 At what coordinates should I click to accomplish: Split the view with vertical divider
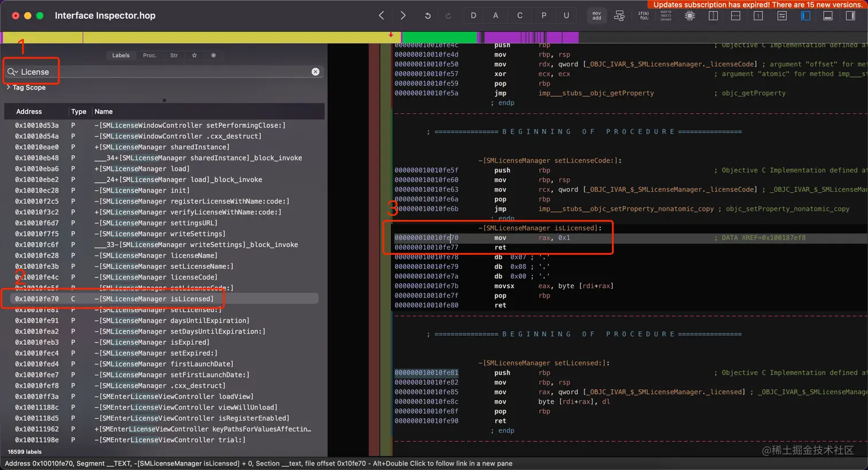713,16
